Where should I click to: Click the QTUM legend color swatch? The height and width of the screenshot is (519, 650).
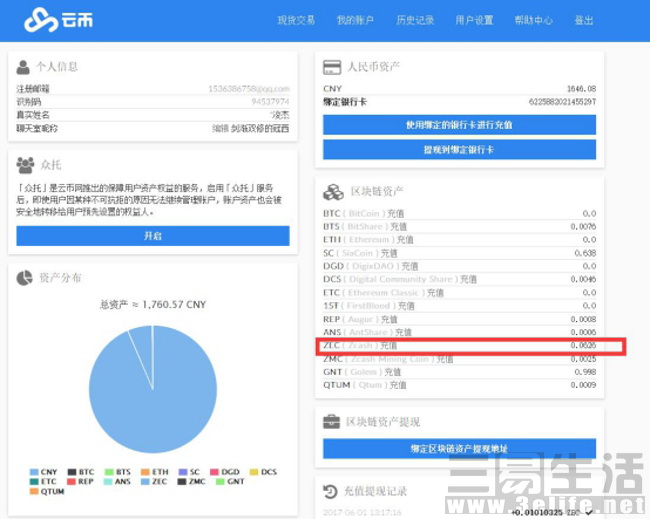pyautogui.click(x=34, y=492)
